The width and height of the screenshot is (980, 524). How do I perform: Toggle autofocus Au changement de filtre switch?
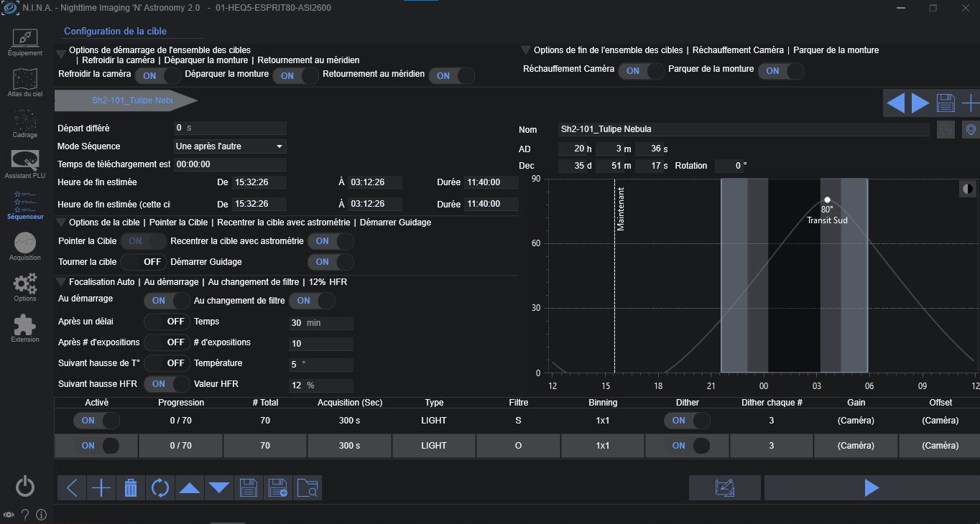coord(312,301)
